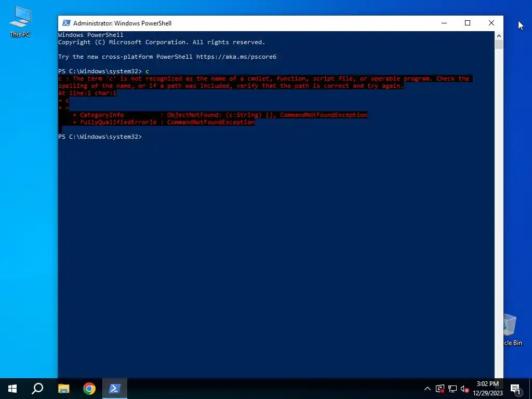Open the clock showing 3:02 PM
This screenshot has width=532, height=399.
point(488,389)
